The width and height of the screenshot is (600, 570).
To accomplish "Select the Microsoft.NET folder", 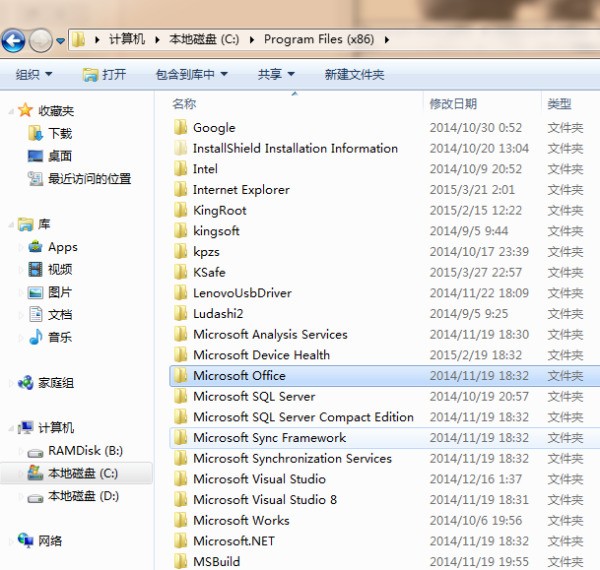I will point(234,541).
